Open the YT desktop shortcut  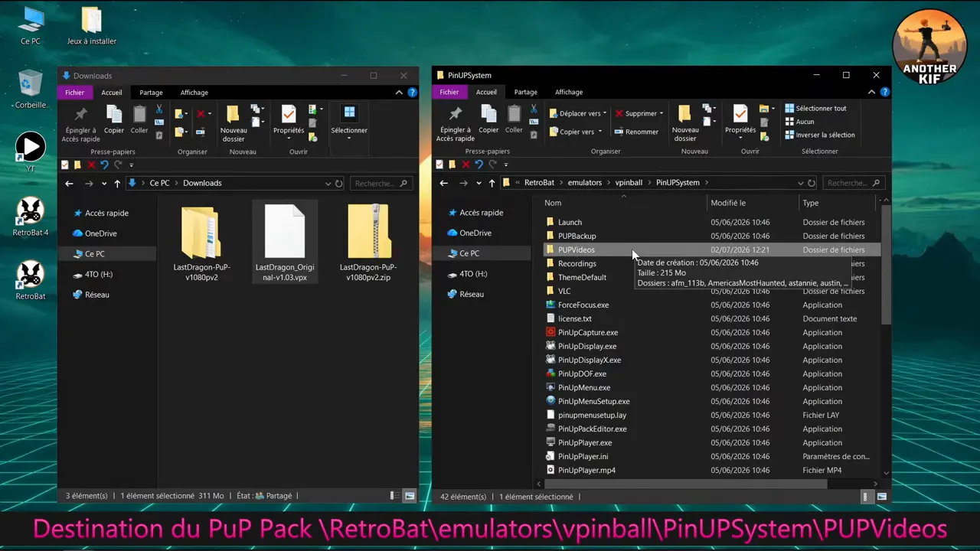tap(31, 152)
